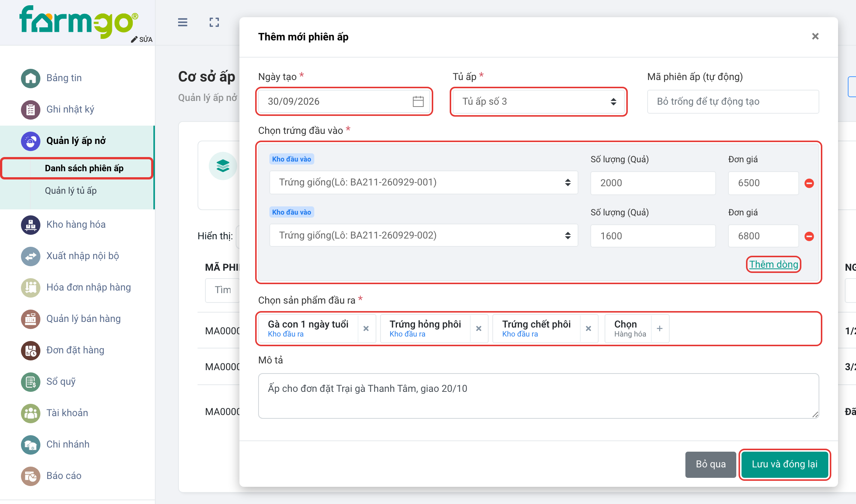
Task: Remove the Trứng chết phôi tag
Action: point(588,328)
